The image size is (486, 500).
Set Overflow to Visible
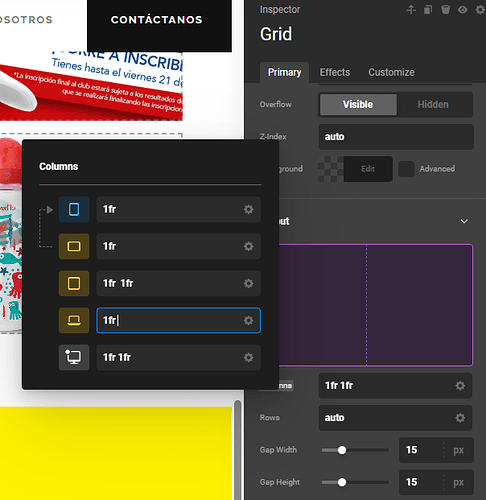point(358,105)
